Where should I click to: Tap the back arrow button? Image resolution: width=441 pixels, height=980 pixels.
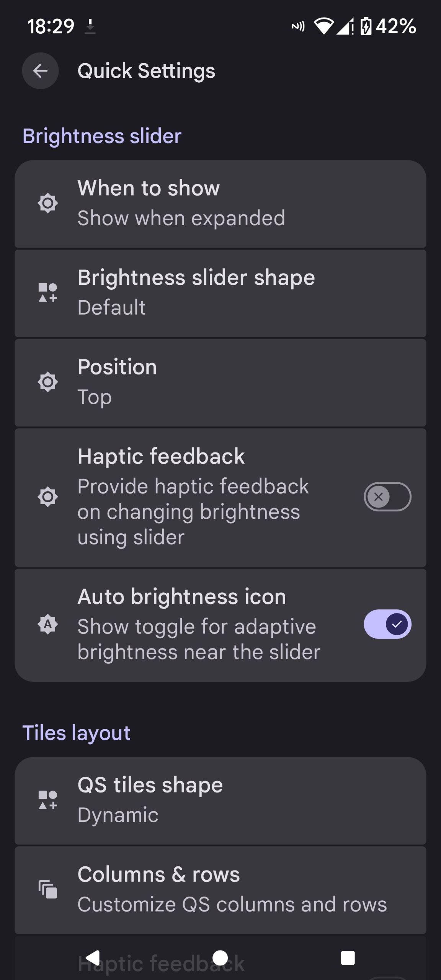tap(40, 71)
